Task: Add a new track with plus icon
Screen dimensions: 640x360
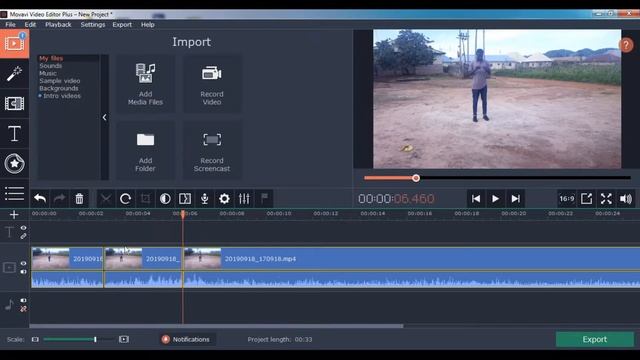Action: 14,215
